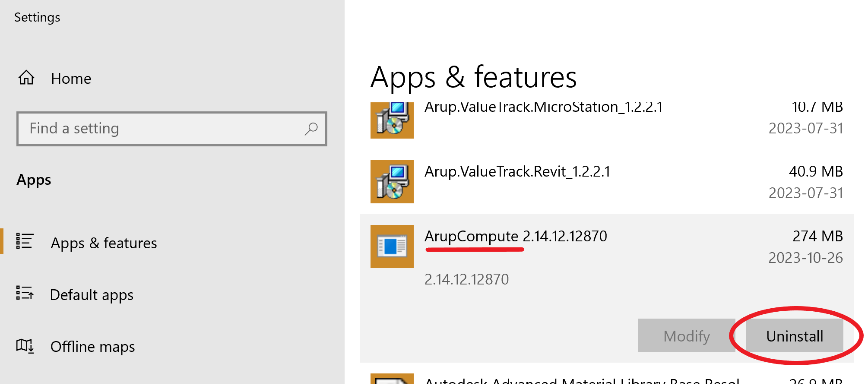Click the Offline maps map icon
The image size is (868, 392).
(x=25, y=346)
